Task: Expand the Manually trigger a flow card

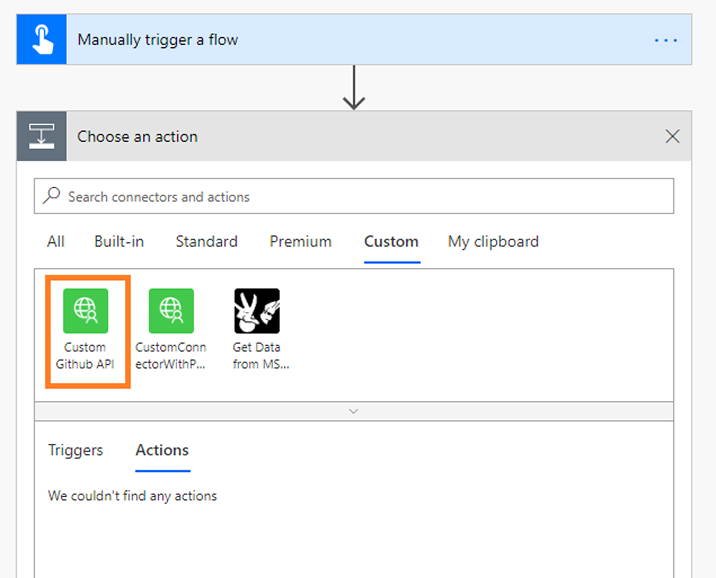Action: [x=354, y=39]
